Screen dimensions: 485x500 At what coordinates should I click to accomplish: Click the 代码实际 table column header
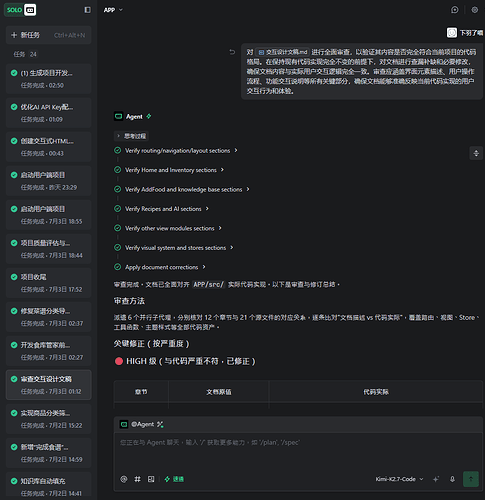coord(376,392)
